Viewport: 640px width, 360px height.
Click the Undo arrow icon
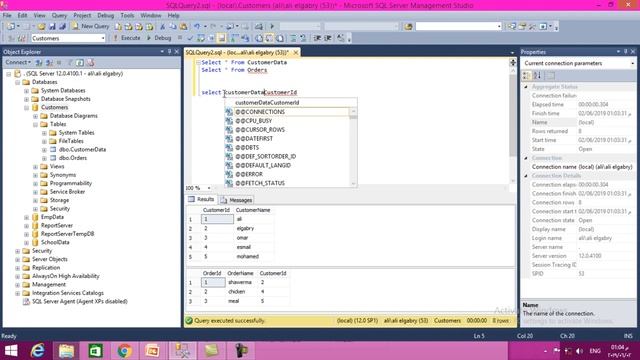pos(197,27)
